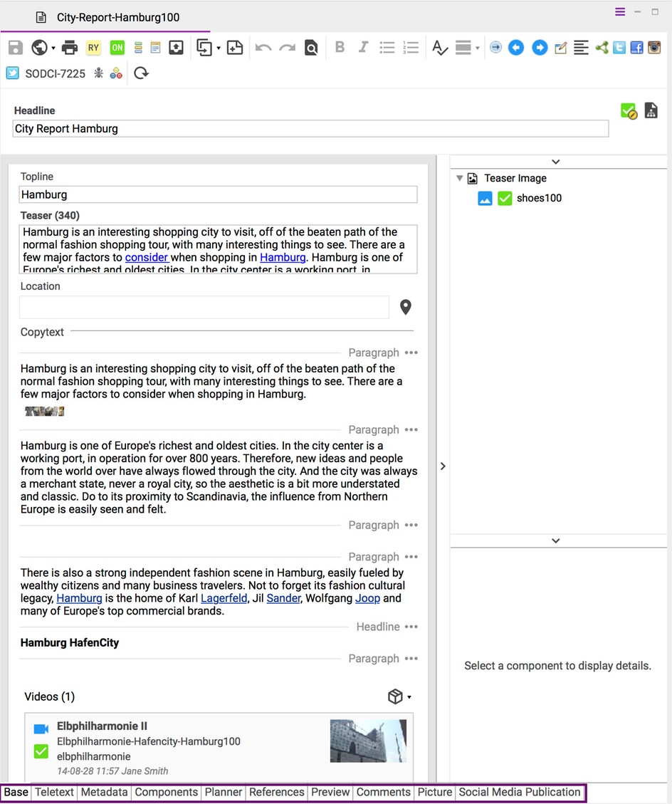The image size is (672, 804).
Task: Switch to the Metadata tab
Action: pos(104,792)
